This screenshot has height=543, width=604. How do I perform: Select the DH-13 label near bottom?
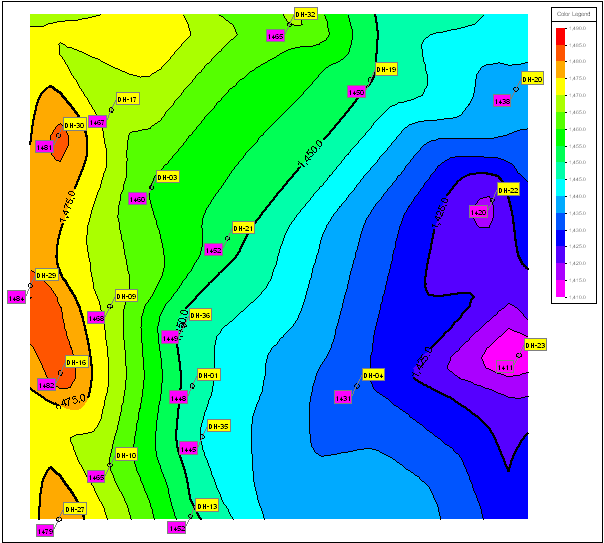pyautogui.click(x=207, y=506)
